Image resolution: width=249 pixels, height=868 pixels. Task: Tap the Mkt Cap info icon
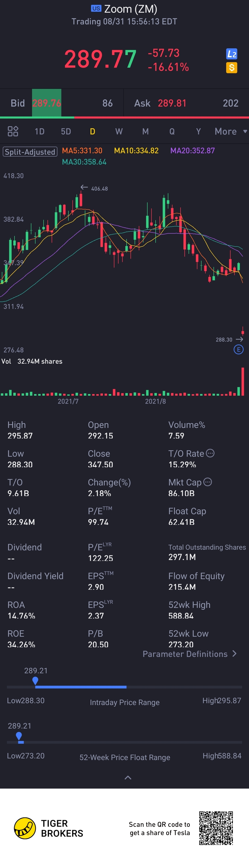tap(208, 482)
